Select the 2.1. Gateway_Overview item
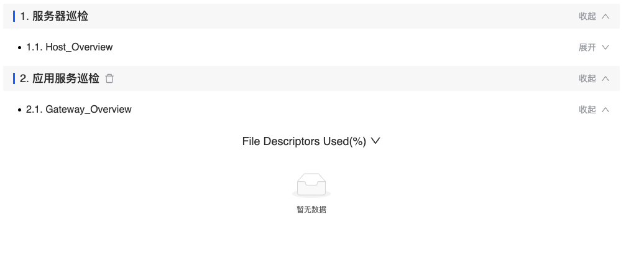This screenshot has height=269, width=644. tap(79, 110)
